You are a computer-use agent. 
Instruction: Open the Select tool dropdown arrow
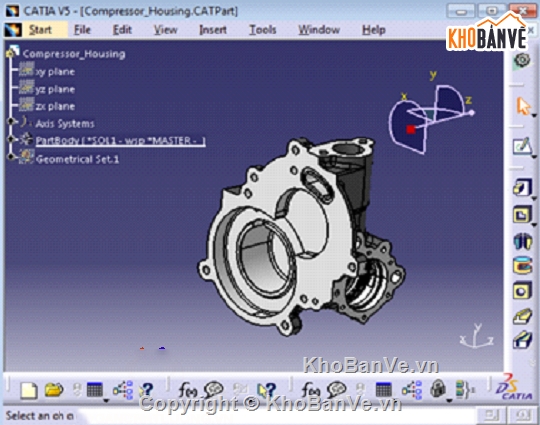534,116
